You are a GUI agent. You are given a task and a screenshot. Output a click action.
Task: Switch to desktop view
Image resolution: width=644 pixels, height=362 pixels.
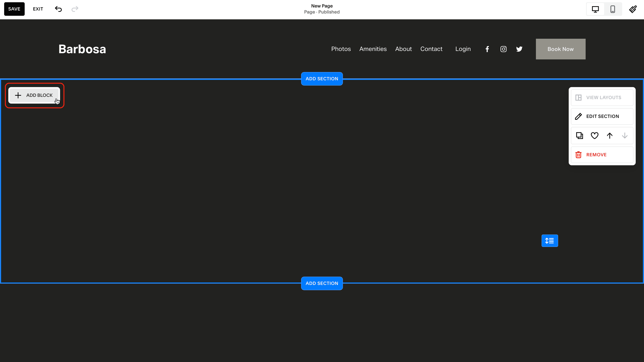click(x=595, y=9)
